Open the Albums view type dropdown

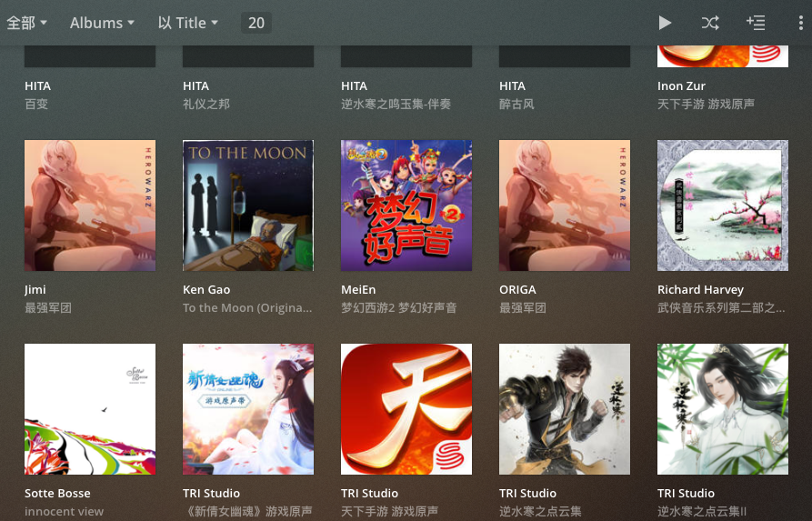(x=102, y=23)
